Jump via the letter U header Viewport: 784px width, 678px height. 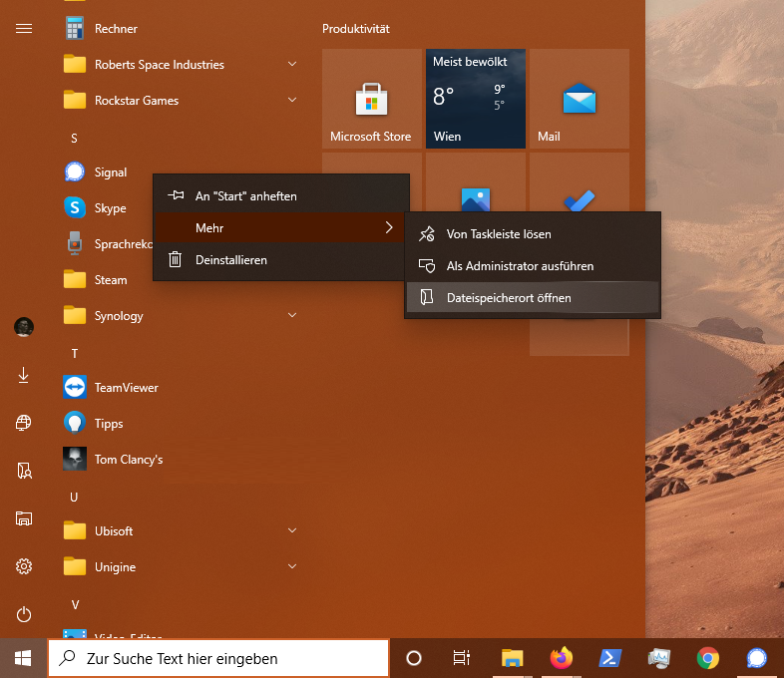[x=74, y=498]
